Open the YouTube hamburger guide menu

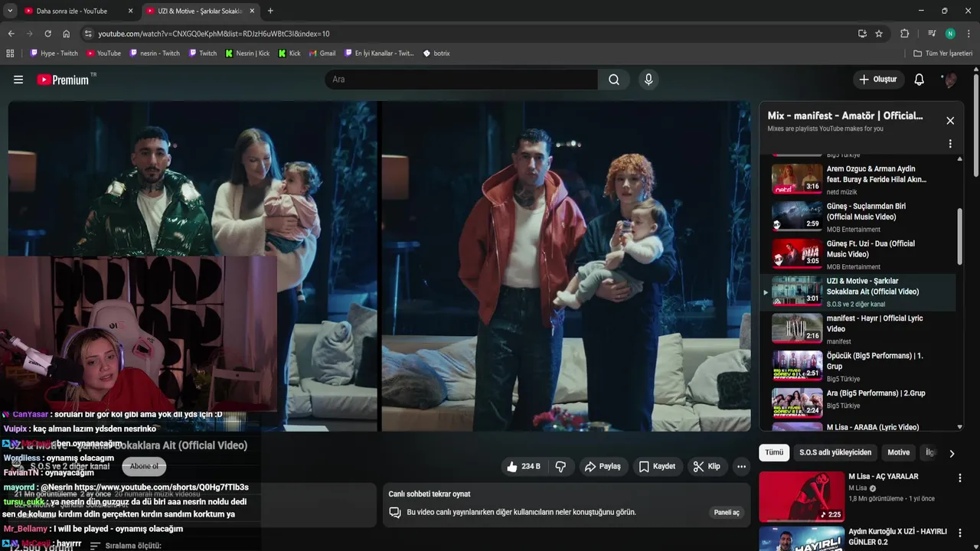tap(18, 80)
